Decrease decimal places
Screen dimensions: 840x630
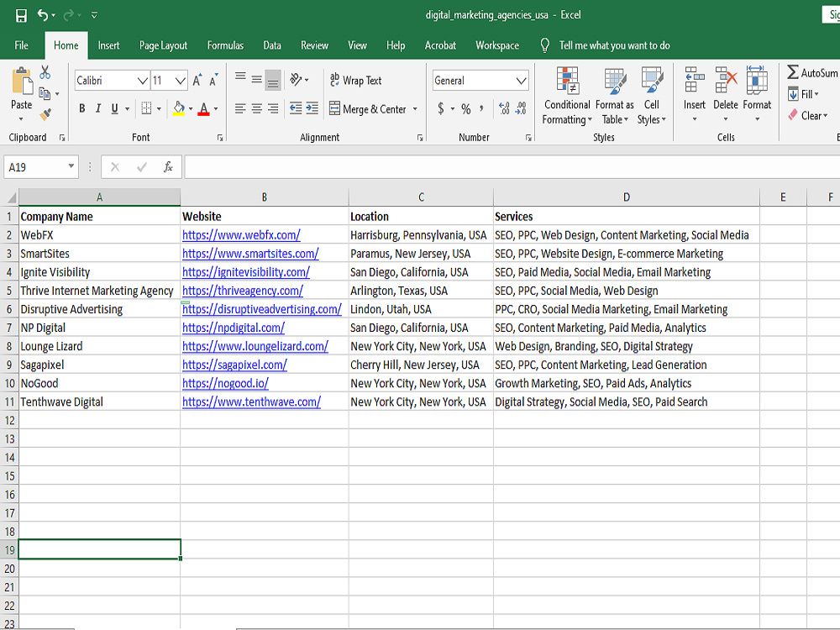coord(522,108)
